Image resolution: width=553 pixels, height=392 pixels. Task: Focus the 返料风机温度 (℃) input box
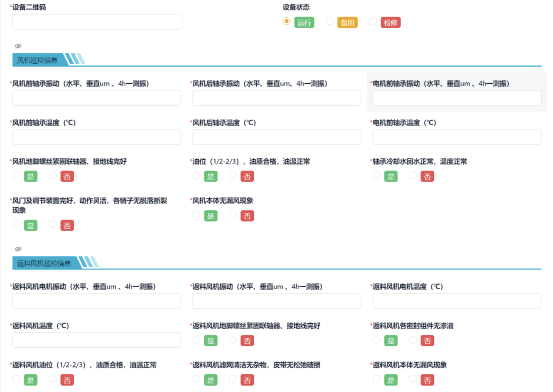point(97,340)
